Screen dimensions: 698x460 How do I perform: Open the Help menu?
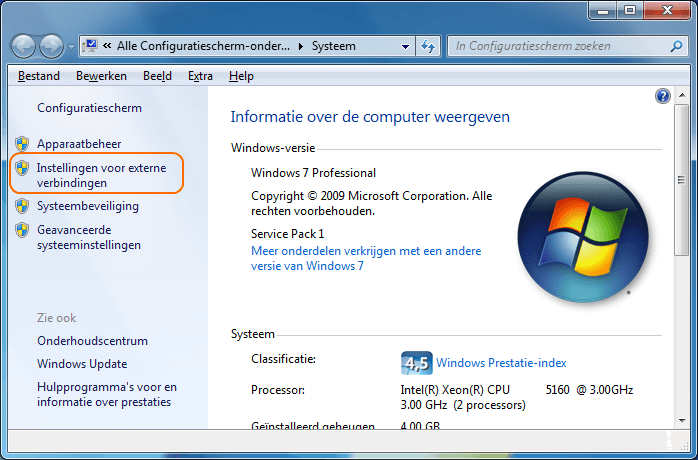[241, 76]
